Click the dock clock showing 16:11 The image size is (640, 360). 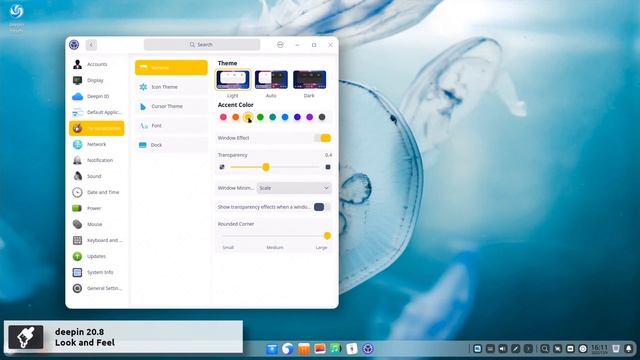coord(599,349)
